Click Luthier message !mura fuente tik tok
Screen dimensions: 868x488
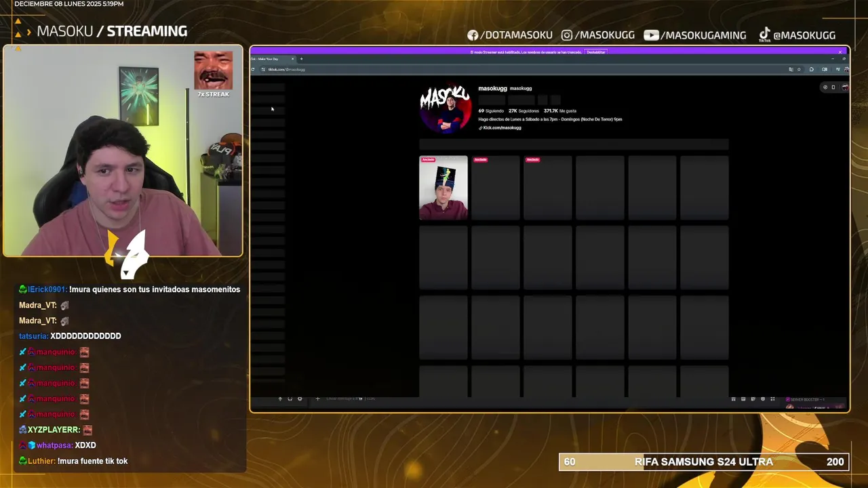[x=92, y=461]
